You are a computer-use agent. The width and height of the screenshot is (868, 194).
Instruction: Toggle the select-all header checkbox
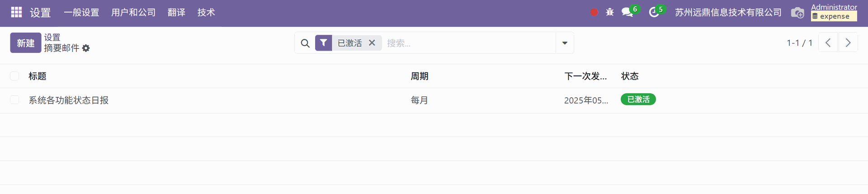tap(14, 76)
